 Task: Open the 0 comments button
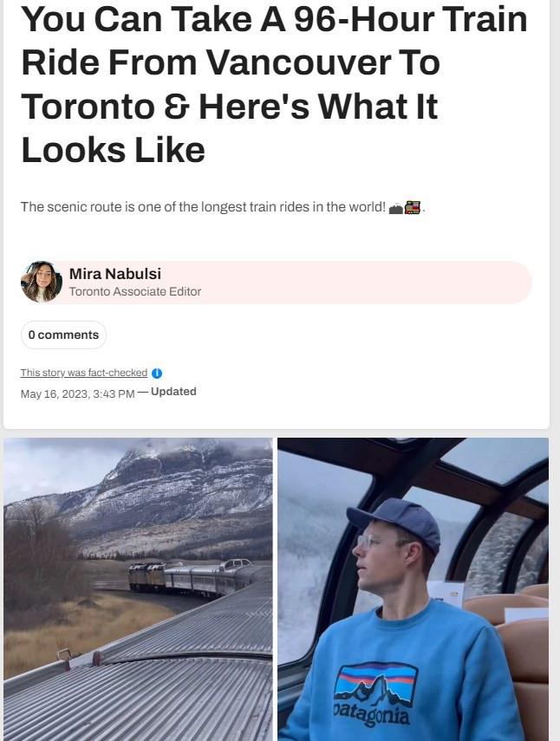pos(63,335)
